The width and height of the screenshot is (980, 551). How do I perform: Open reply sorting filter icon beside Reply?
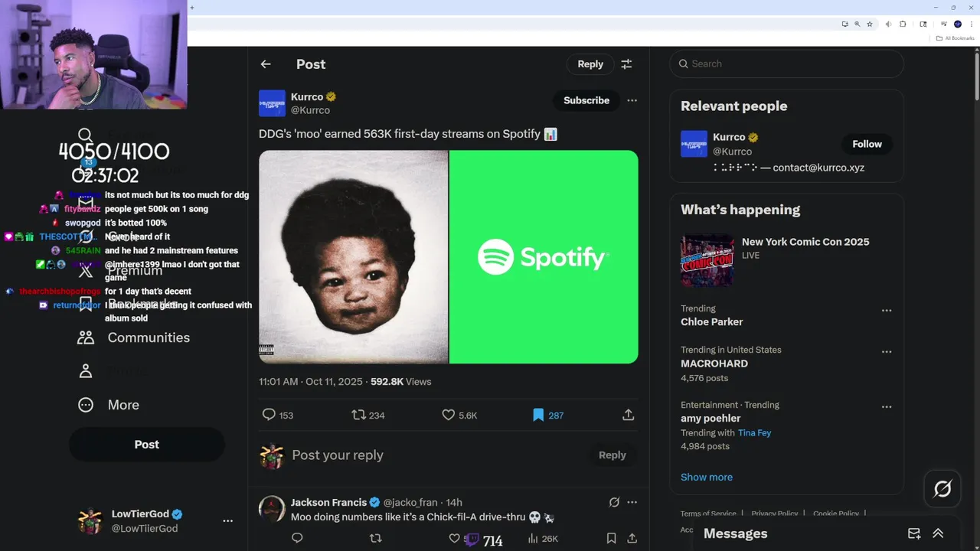[x=626, y=64]
